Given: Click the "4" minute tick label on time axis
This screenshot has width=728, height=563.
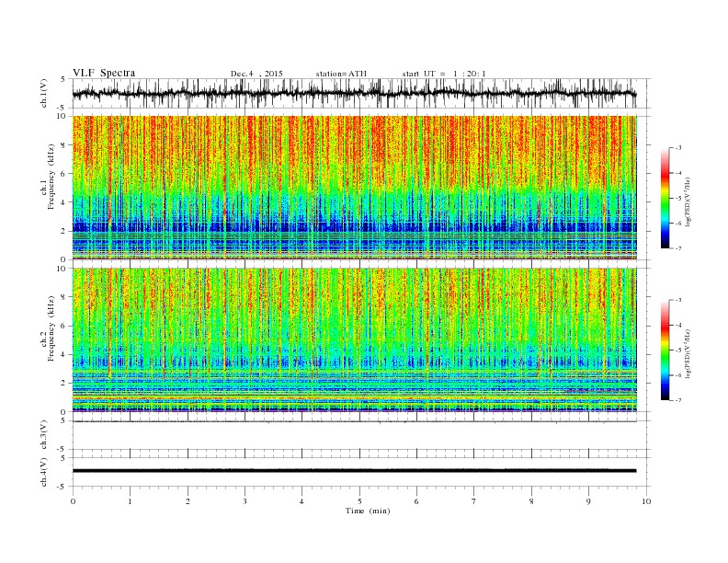Looking at the screenshot, I should 301,501.
